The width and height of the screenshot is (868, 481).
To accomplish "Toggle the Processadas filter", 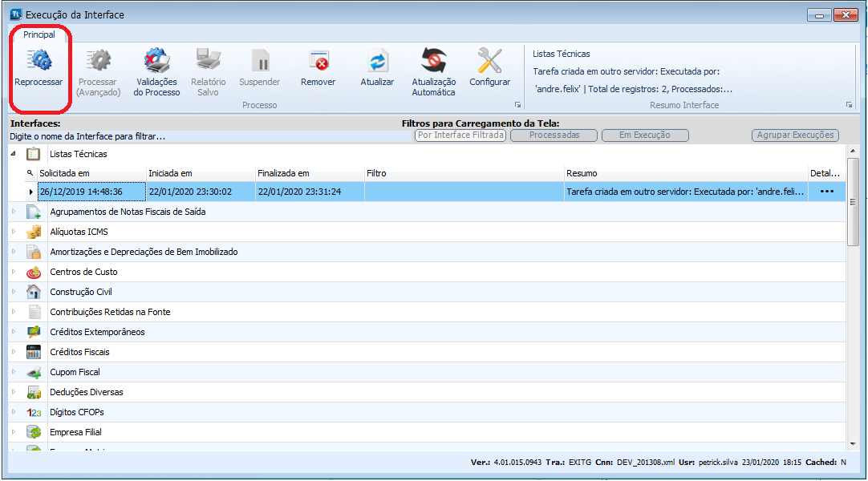I will point(554,135).
